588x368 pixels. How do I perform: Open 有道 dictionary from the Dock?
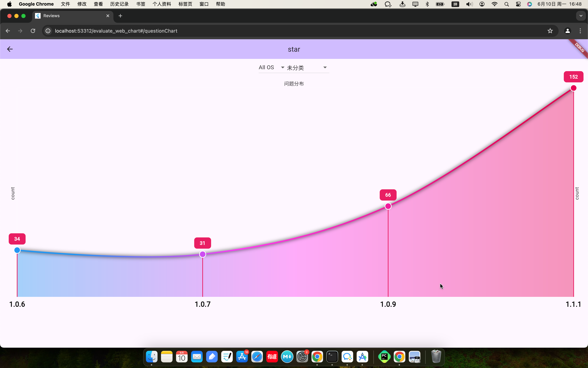[x=272, y=357]
